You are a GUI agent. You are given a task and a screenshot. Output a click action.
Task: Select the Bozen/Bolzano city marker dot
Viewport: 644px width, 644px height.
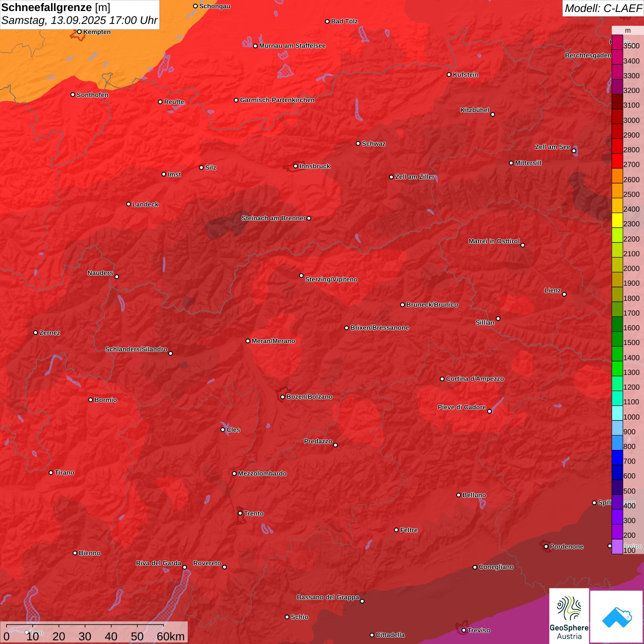(x=282, y=397)
